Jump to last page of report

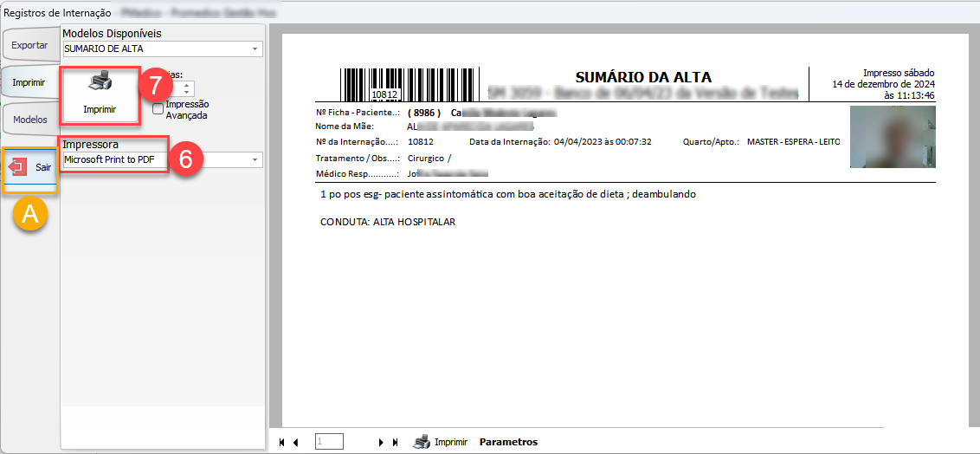coord(396,442)
